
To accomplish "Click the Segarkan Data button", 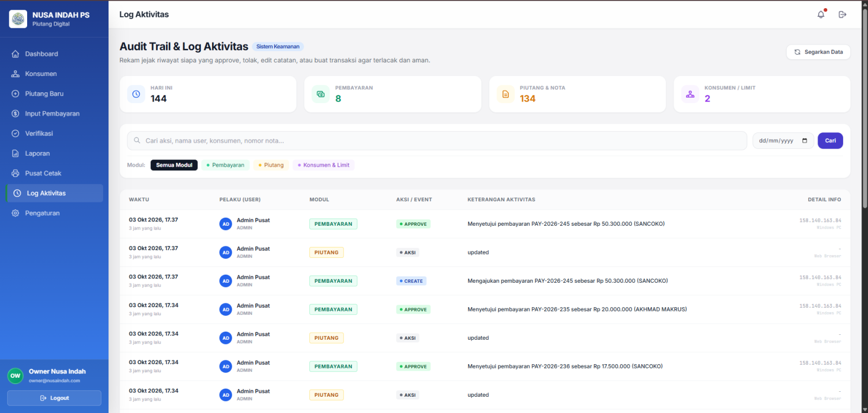I will click(x=818, y=52).
